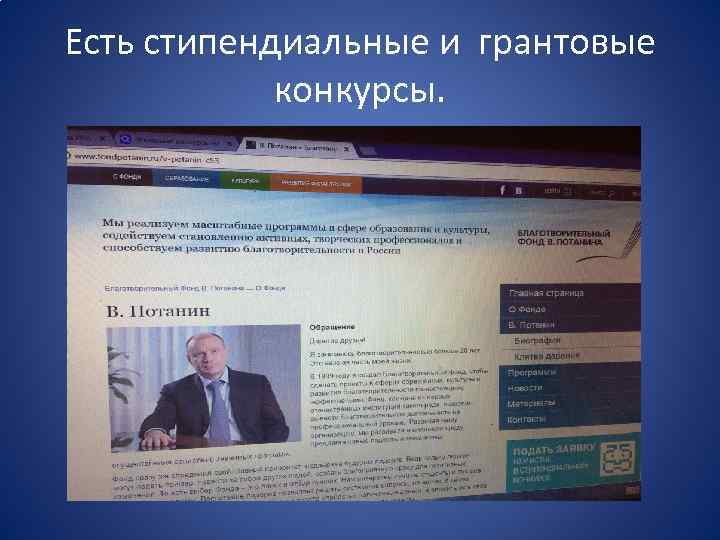This screenshot has width=720, height=540.
Task: Open the blue 'Образование' navigation item
Action: tap(186, 179)
